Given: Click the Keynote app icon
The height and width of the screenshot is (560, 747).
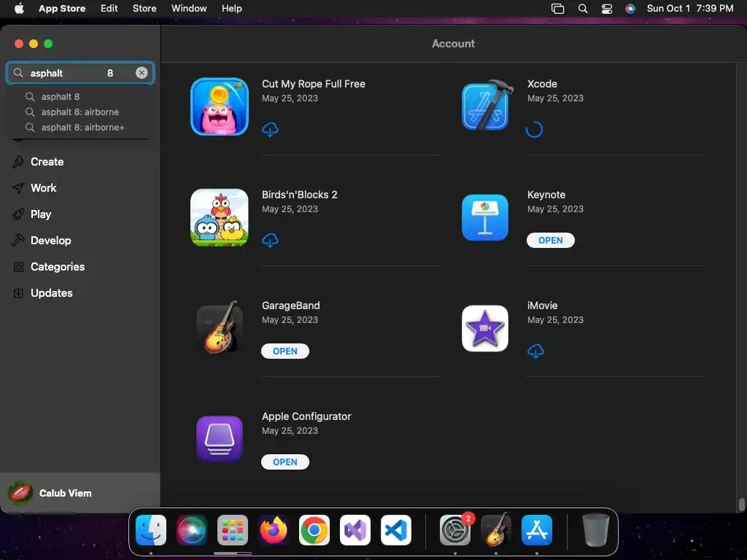Looking at the screenshot, I should 485,217.
